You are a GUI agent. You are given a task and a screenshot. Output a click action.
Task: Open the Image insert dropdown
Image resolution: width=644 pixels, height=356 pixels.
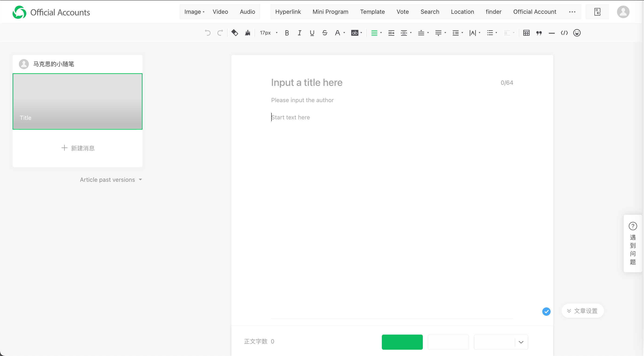194,12
